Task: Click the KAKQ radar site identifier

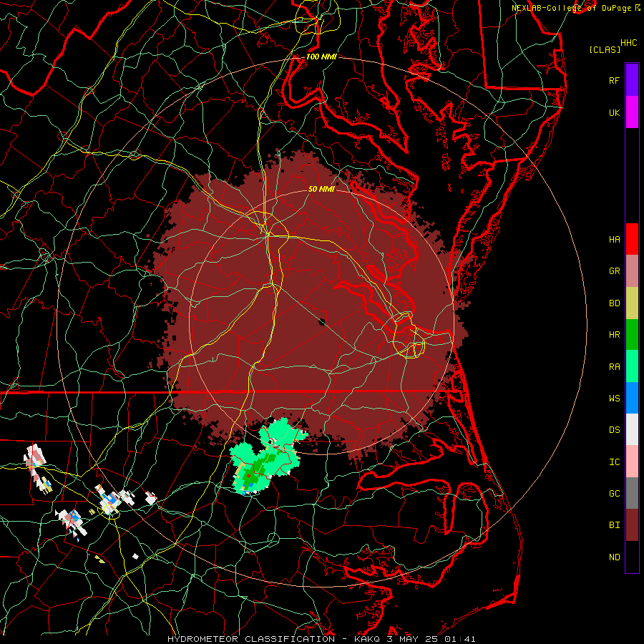Action: click(367, 639)
